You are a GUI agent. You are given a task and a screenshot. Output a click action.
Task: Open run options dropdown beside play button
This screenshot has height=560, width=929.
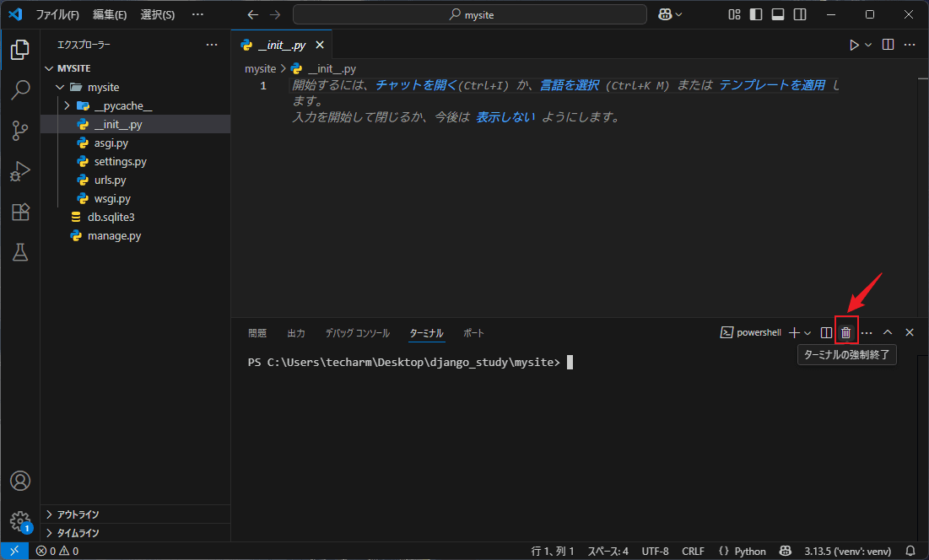(868, 45)
